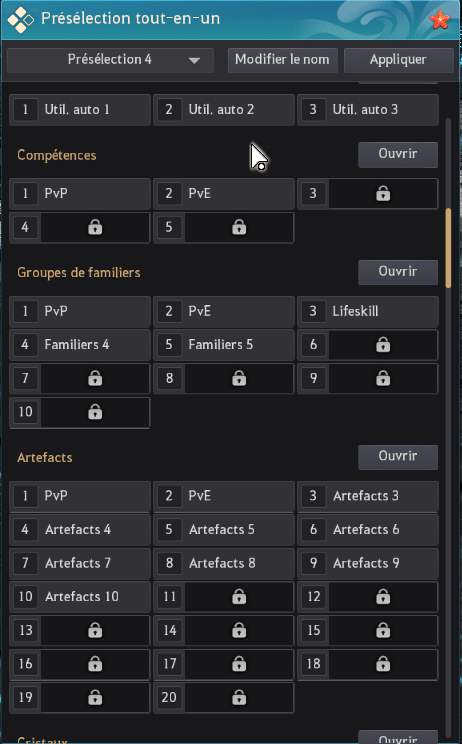
Task: Click the lock icon on Artefacts slot 11
Action: (239, 596)
